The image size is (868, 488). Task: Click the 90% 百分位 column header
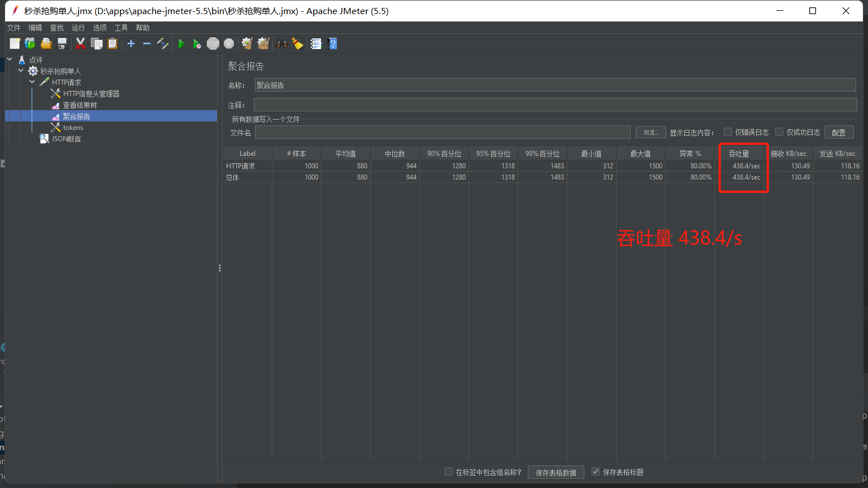(x=444, y=153)
